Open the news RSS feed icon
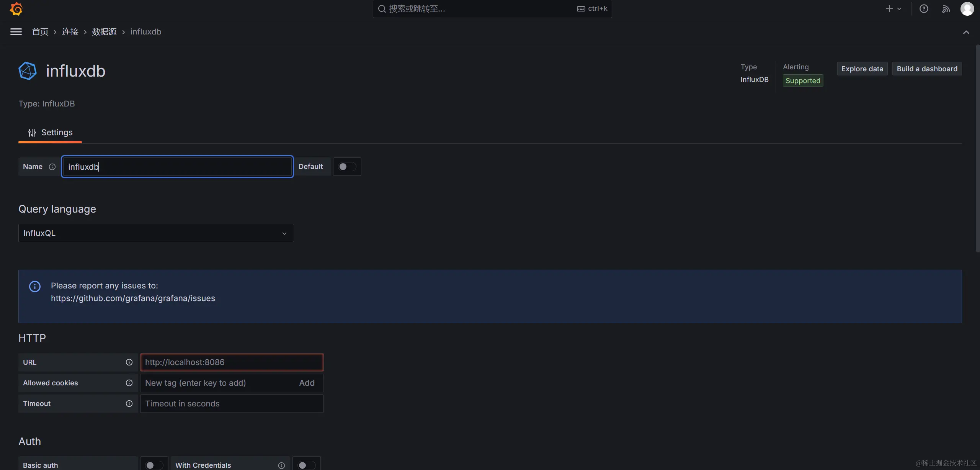This screenshot has height=470, width=980. pos(946,9)
